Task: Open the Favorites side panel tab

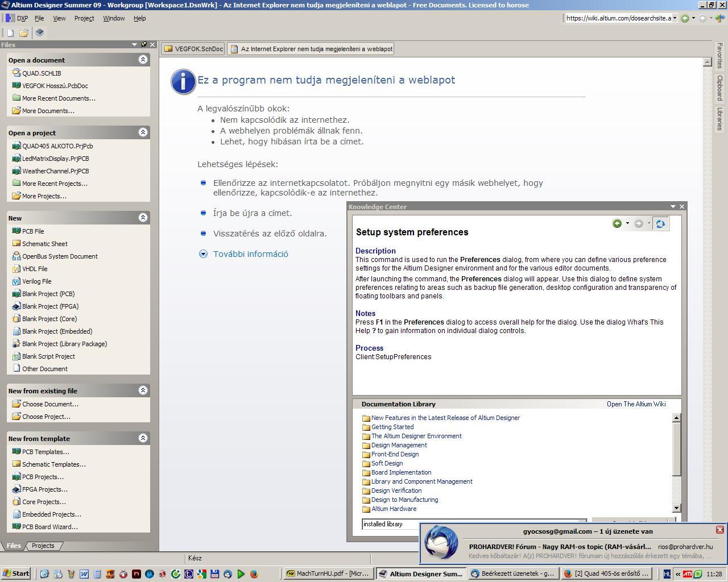Action: click(720, 56)
